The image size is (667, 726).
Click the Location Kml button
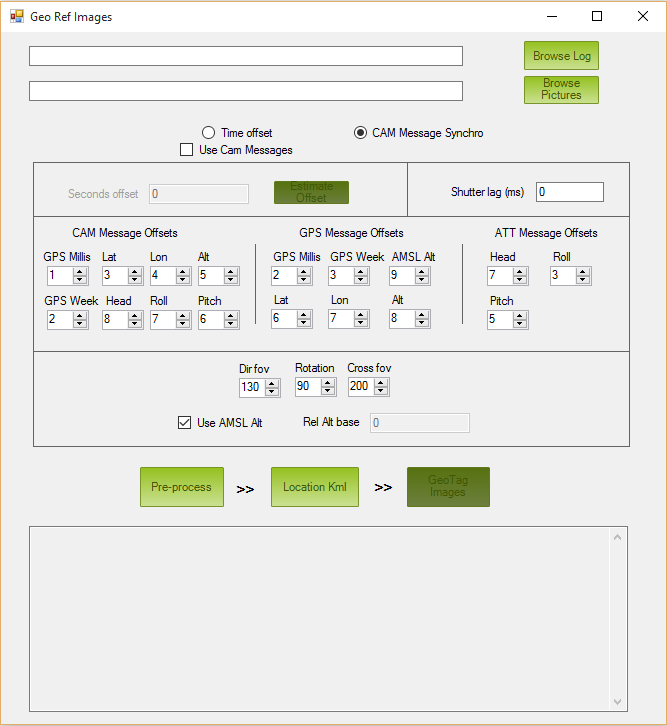(x=314, y=487)
